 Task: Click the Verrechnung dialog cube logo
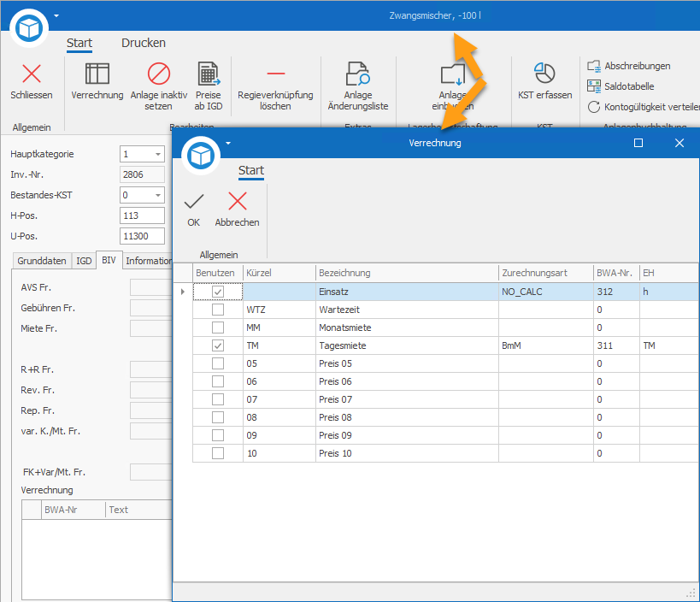pos(201,156)
